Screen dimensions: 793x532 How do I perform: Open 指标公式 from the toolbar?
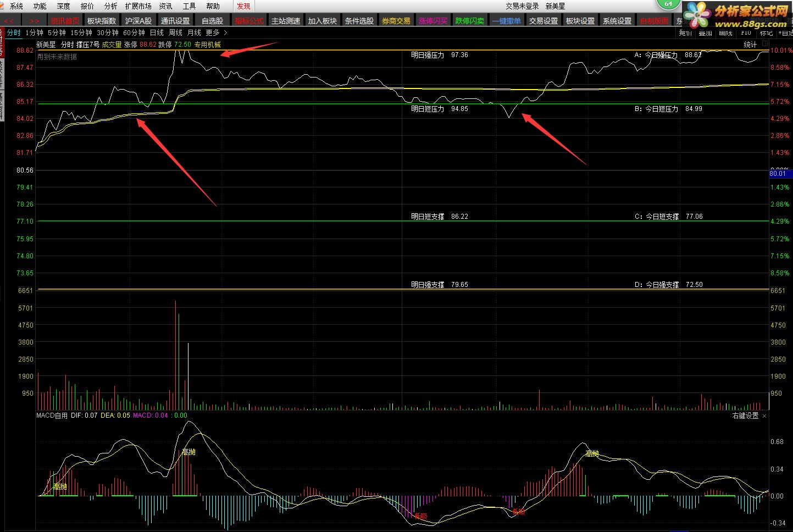[x=249, y=21]
